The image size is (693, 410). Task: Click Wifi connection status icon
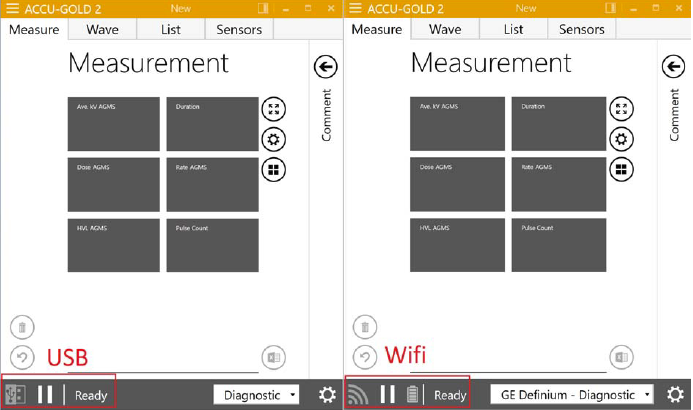(358, 395)
